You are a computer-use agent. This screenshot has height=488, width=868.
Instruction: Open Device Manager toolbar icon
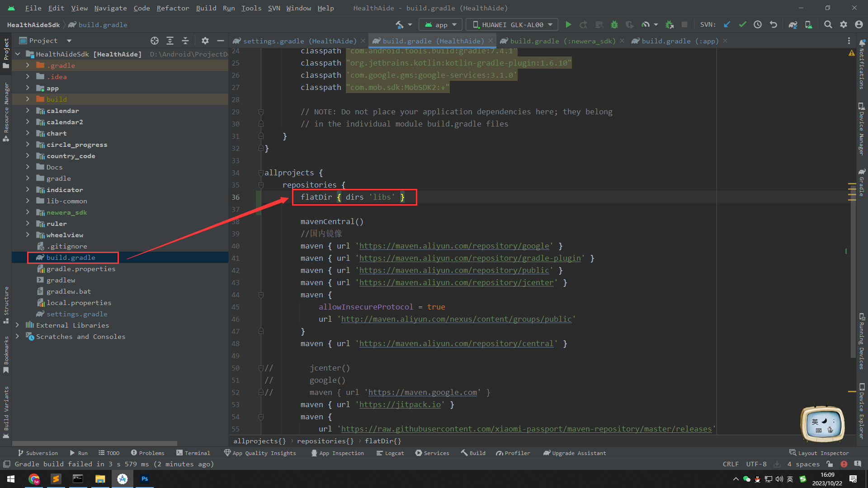(808, 25)
